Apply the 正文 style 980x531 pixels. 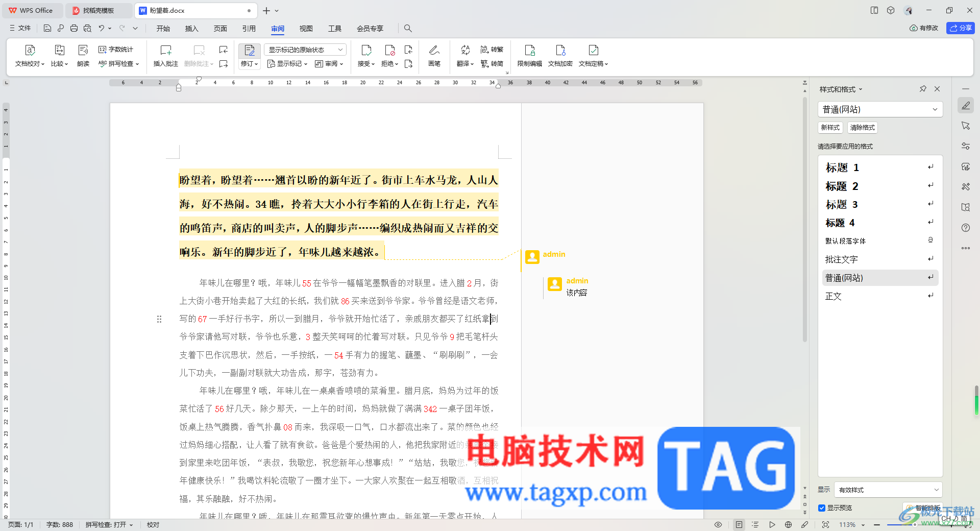point(879,296)
